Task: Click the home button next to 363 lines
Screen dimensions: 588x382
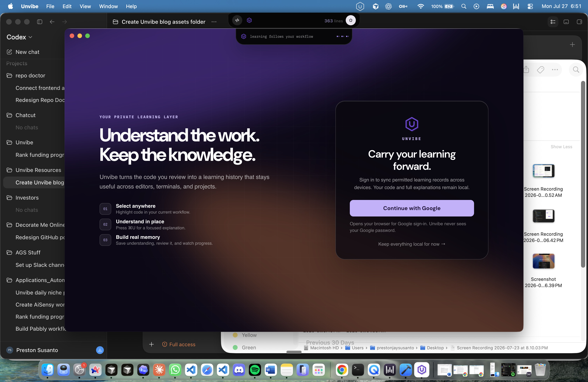Action: coord(351,20)
